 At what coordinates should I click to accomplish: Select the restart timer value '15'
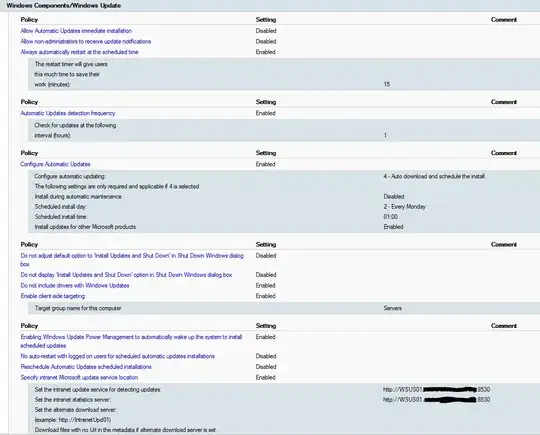[x=387, y=84]
